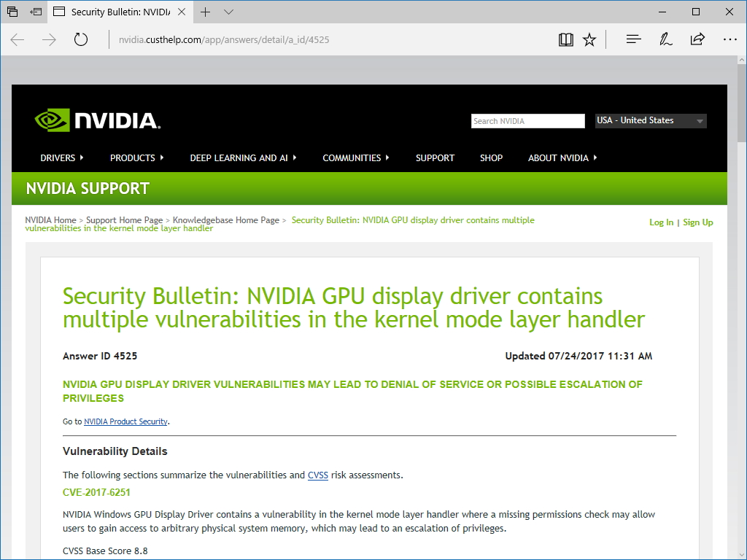Click the page scrollbar thumb
Screen dimensions: 747x560
[x=741, y=102]
